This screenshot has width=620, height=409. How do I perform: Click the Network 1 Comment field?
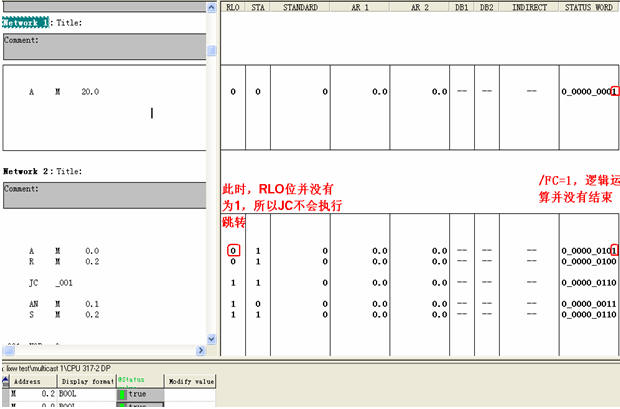coord(104,47)
